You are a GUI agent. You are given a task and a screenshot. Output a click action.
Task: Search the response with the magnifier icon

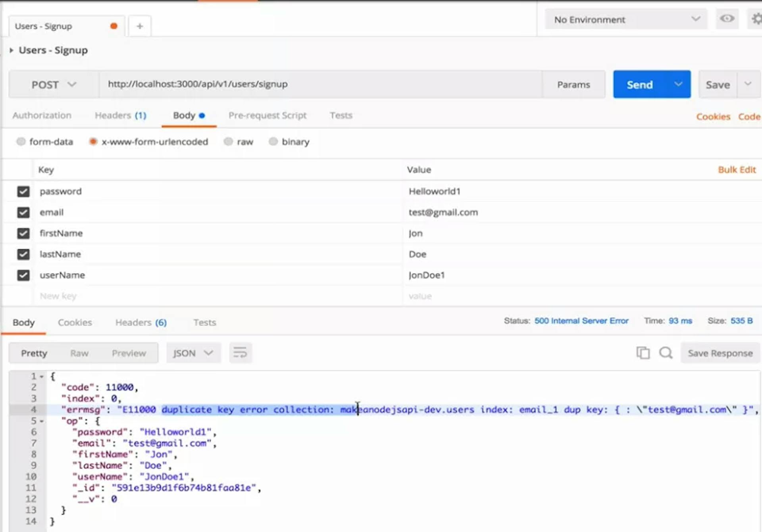(666, 353)
